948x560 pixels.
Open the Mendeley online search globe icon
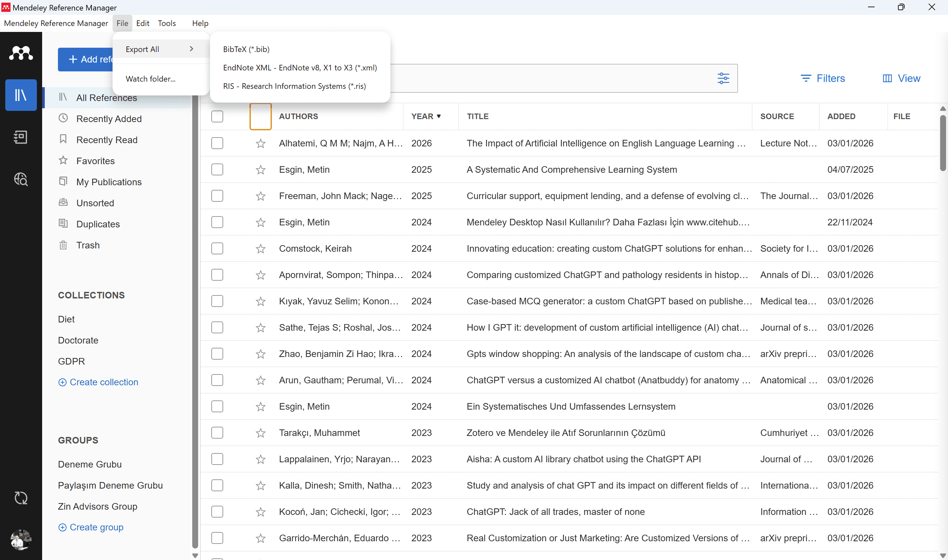coord(21,179)
